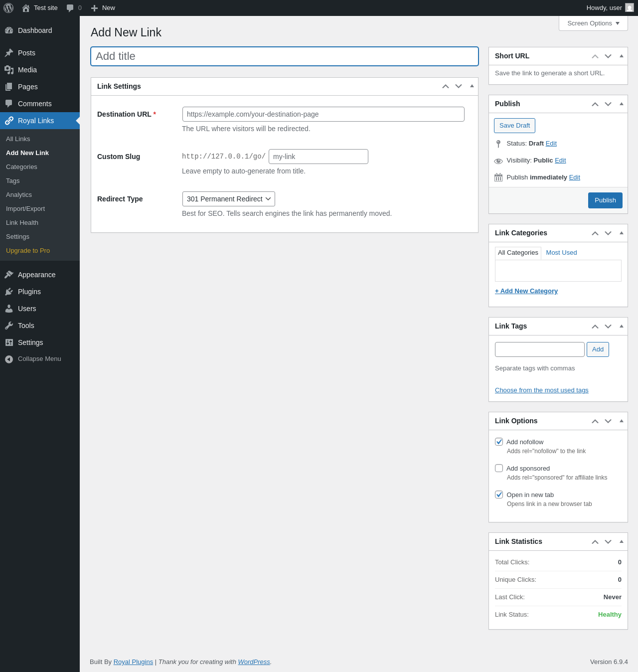Click Collapse Menu arrow icon
The image size is (638, 672).
(x=9, y=359)
